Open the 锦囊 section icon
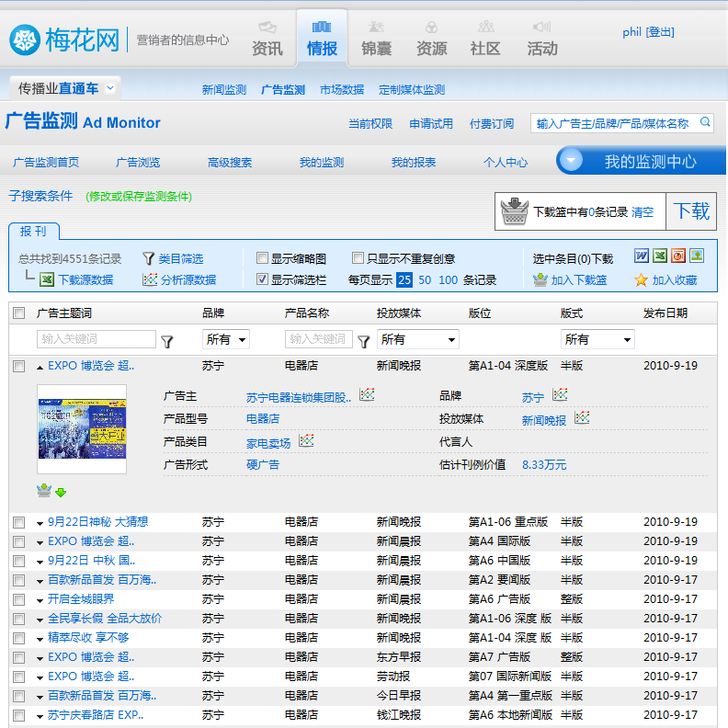This screenshot has width=728, height=728. click(x=376, y=27)
